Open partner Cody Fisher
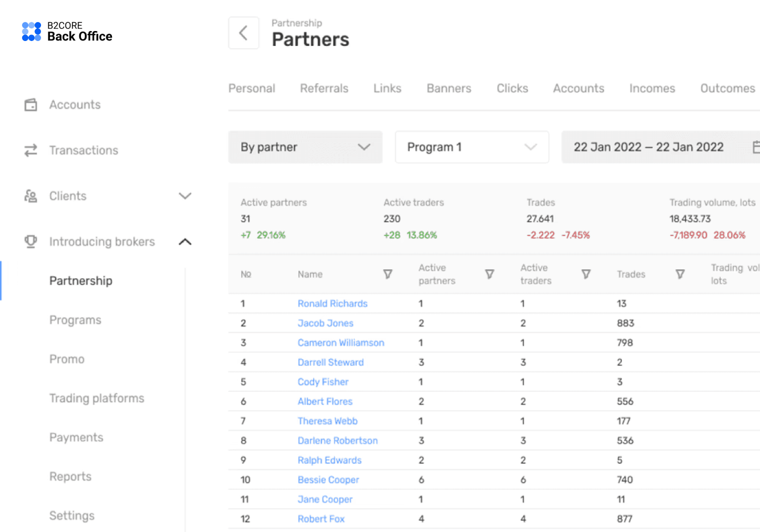The width and height of the screenshot is (760, 532). [x=323, y=382]
